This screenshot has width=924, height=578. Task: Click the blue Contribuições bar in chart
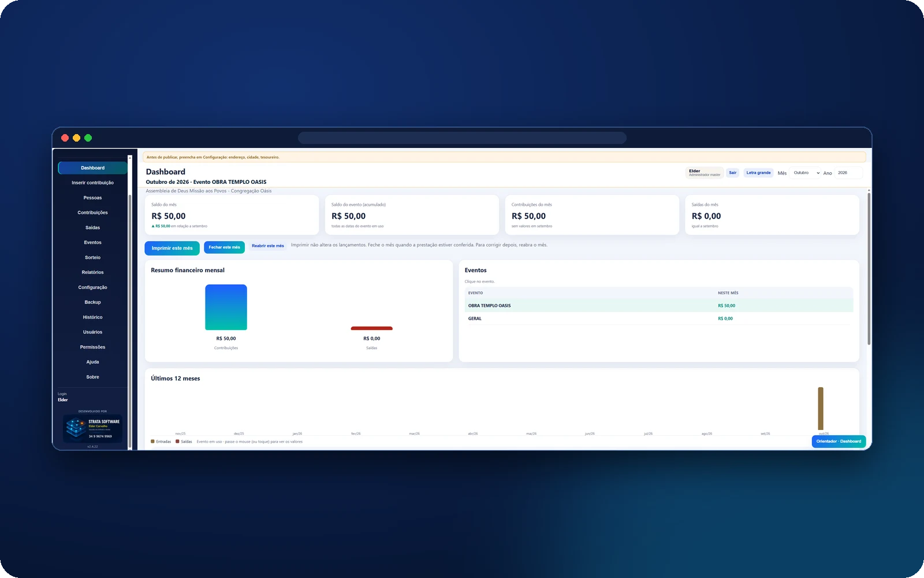click(x=226, y=307)
